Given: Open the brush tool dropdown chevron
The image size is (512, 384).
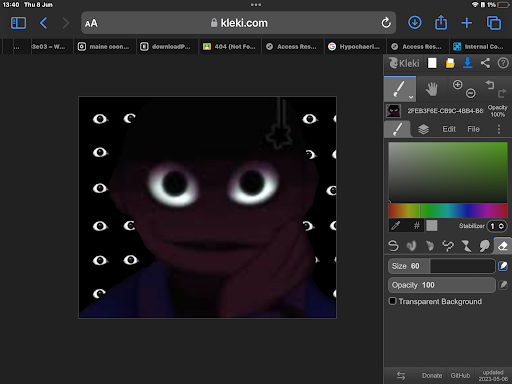Looking at the screenshot, I should click(x=411, y=97).
